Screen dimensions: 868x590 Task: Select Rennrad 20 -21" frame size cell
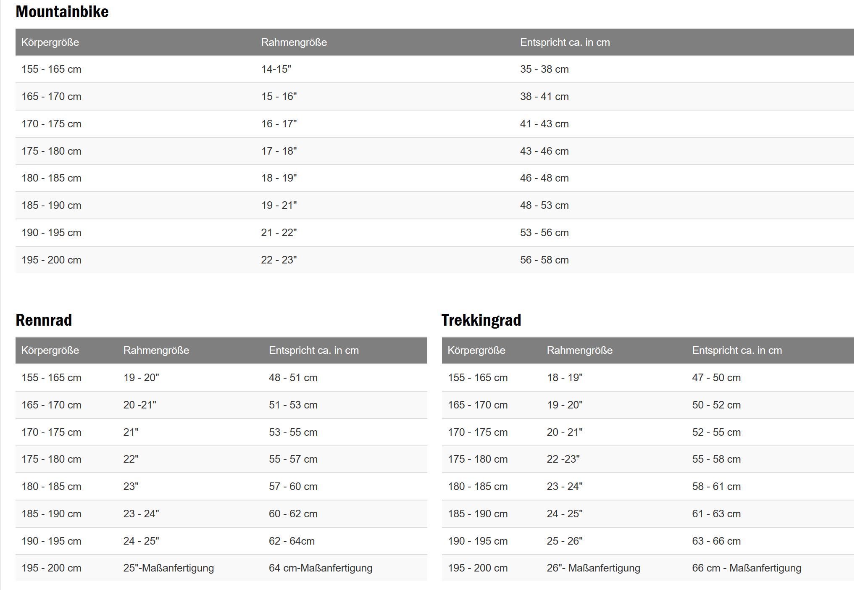[139, 405]
